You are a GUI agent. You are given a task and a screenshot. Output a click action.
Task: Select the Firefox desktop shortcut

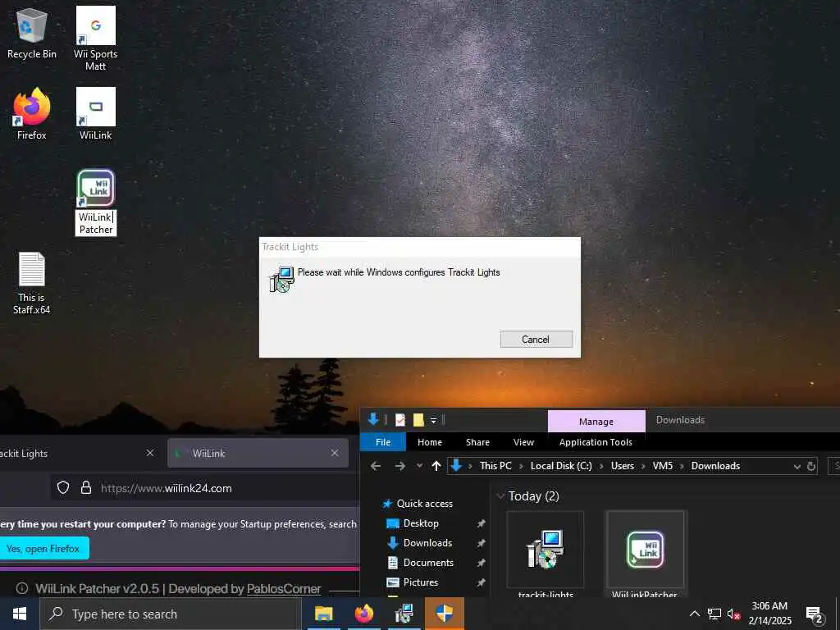point(32,113)
